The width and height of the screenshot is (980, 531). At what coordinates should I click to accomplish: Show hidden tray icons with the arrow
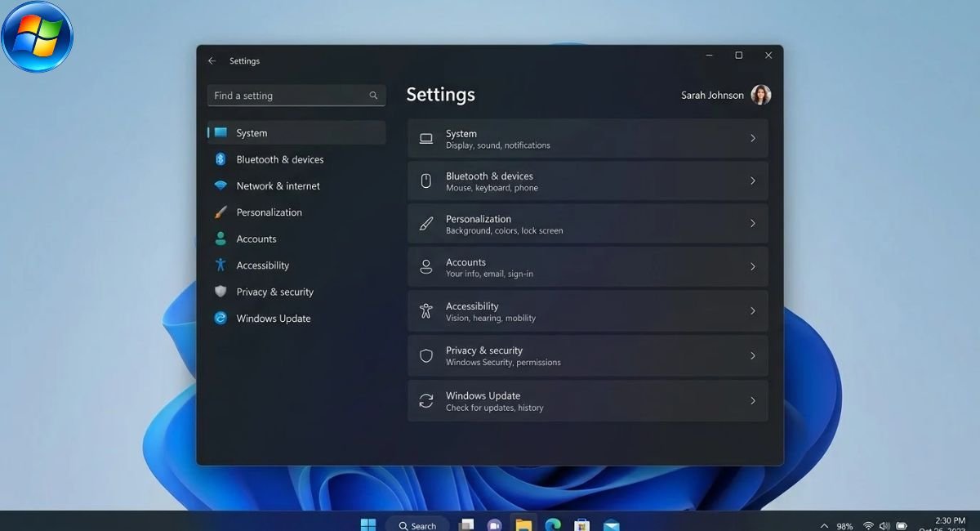824,526
